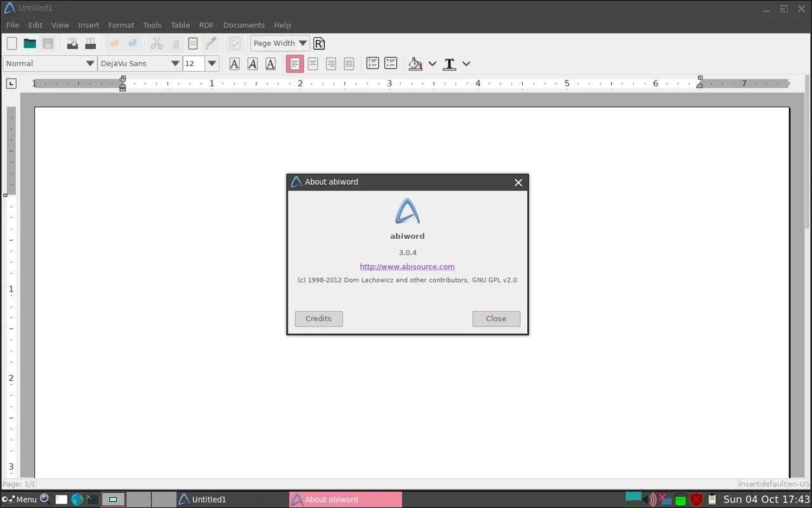
Task: Select the Format Painter brush icon
Action: (211, 43)
